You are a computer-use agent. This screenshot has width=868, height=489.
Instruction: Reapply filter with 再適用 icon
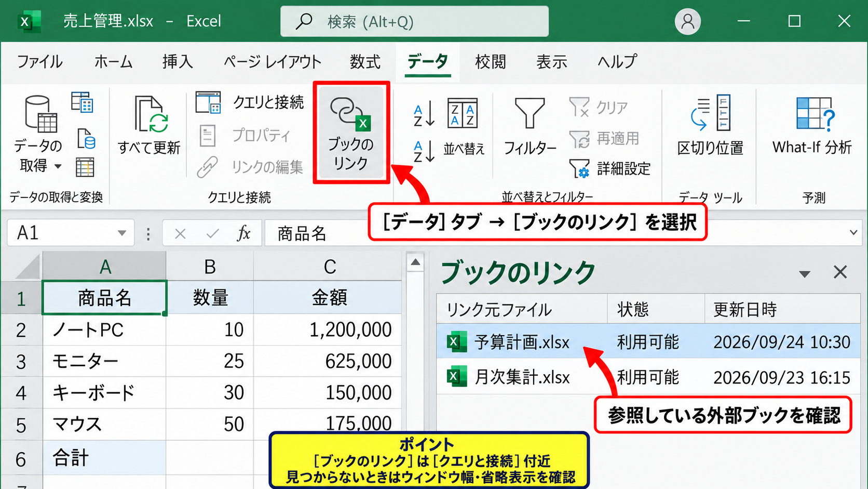pyautogui.click(x=579, y=139)
